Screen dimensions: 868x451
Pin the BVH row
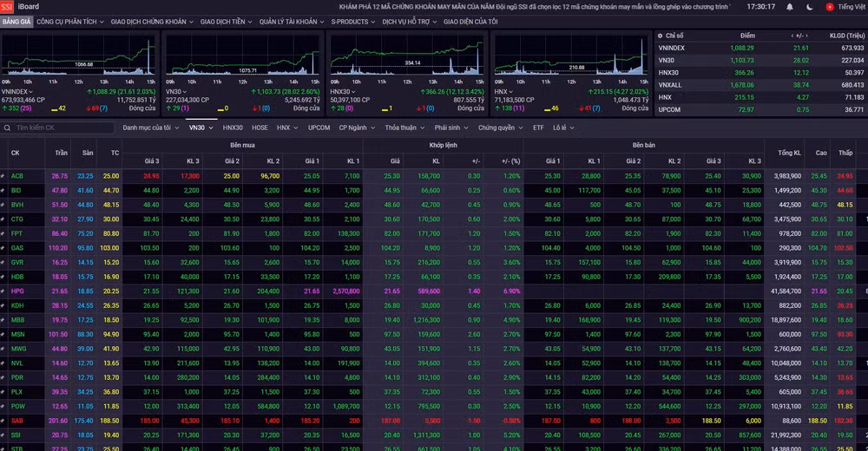[x=3, y=205]
